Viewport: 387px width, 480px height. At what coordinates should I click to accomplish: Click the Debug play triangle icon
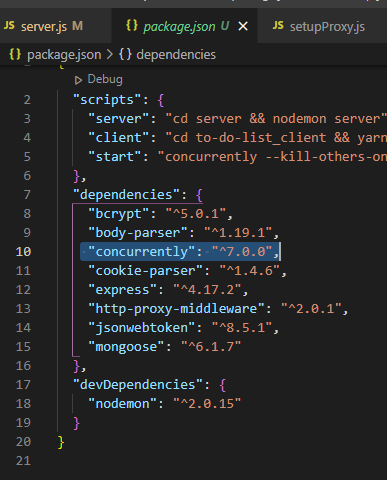tap(78, 80)
